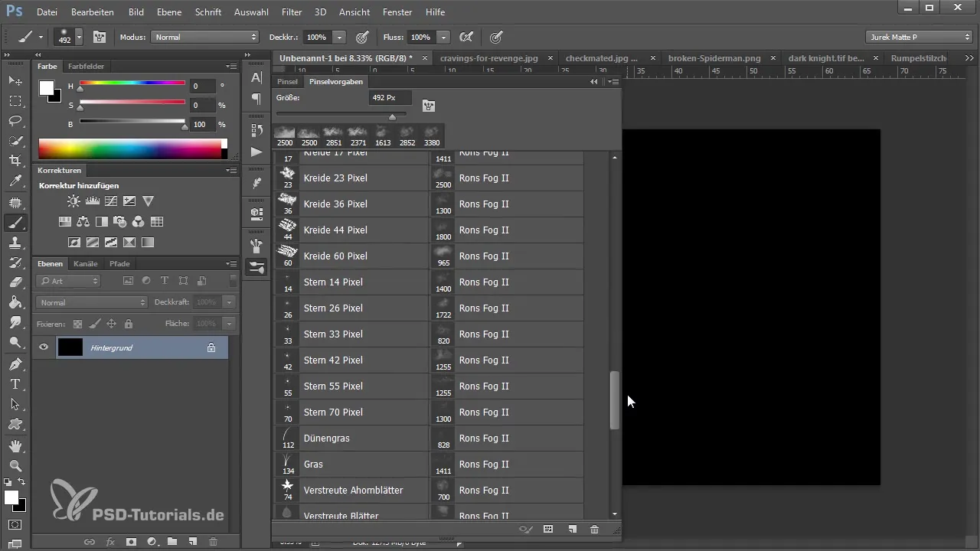Delete brush preset with trash icon
Screen dimensions: 980x551
click(x=594, y=529)
